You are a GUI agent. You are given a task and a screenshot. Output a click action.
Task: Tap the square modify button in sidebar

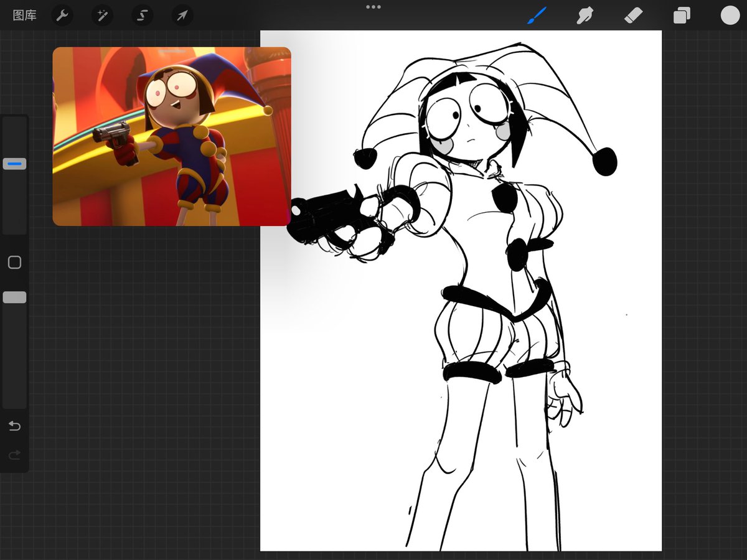[14, 262]
